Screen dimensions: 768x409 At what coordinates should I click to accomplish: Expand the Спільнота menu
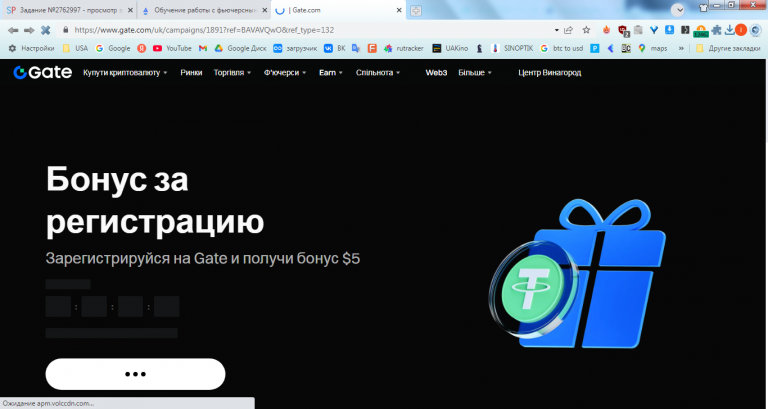378,72
